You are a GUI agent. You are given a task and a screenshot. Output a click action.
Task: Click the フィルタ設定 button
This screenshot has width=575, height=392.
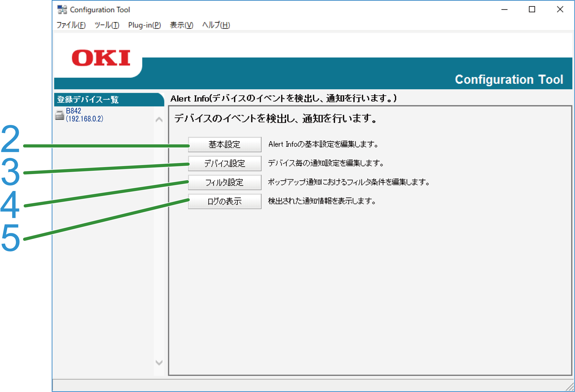tap(225, 182)
